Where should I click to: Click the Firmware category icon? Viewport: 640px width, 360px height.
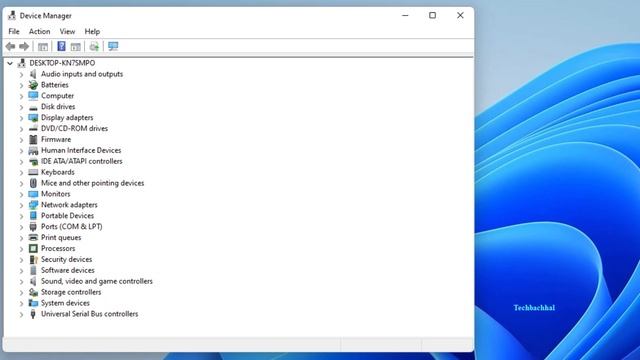[33, 140]
